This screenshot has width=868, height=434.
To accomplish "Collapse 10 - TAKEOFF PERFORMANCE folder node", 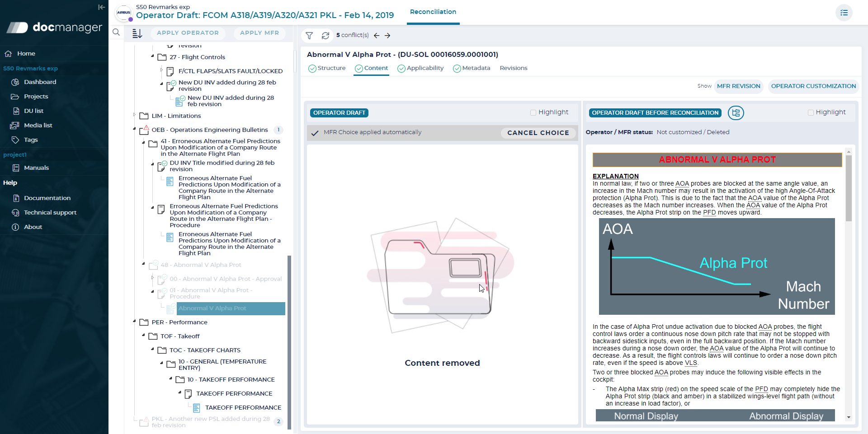I will [170, 379].
